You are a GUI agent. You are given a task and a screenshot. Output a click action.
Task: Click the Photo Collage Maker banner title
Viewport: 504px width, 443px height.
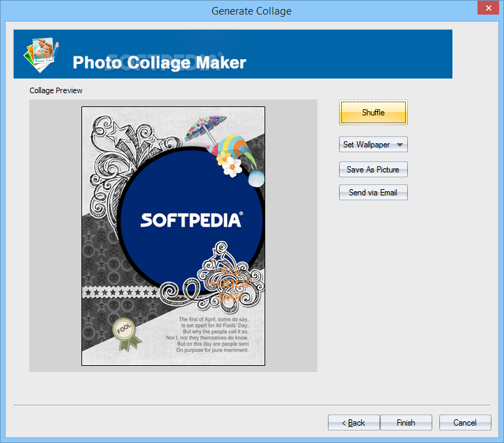tap(159, 63)
